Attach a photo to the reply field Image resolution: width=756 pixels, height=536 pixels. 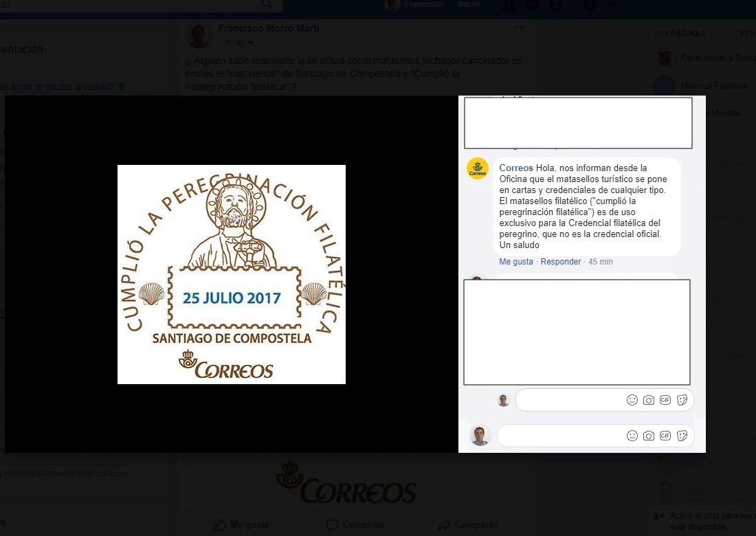(x=649, y=400)
